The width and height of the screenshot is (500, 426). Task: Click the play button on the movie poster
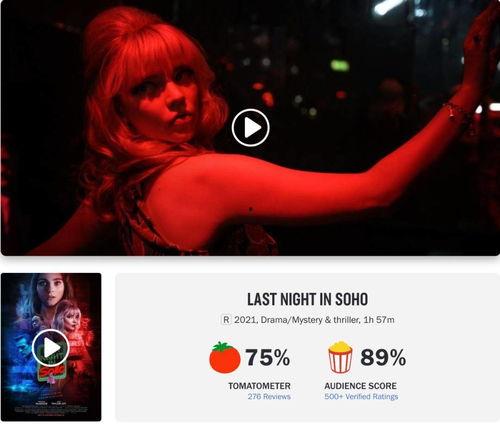click(x=51, y=348)
